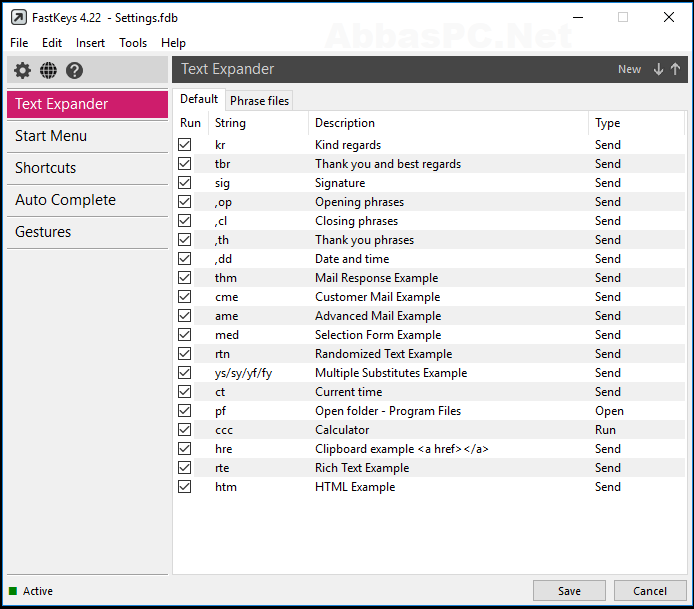Select Text Expander in the sidebar
The image size is (694, 609).
87,104
